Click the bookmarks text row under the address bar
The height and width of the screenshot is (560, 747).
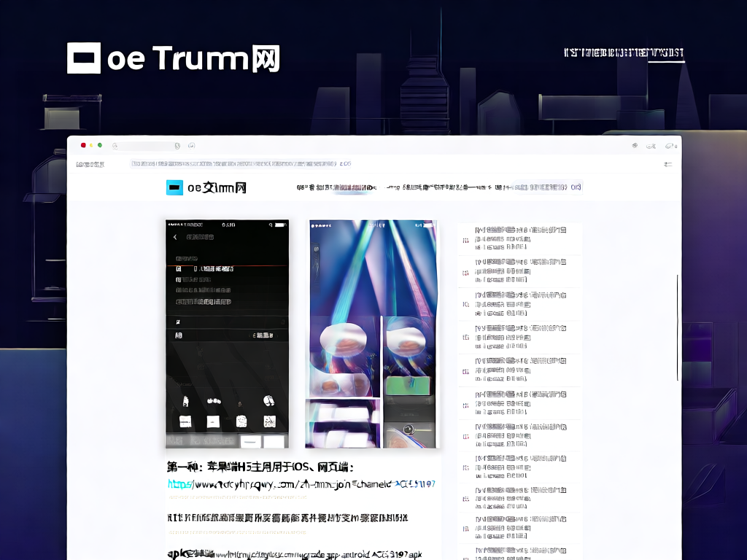click(241, 165)
